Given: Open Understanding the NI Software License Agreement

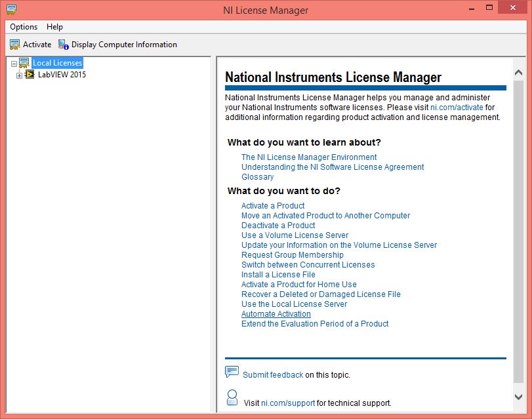Looking at the screenshot, I should tap(333, 167).
